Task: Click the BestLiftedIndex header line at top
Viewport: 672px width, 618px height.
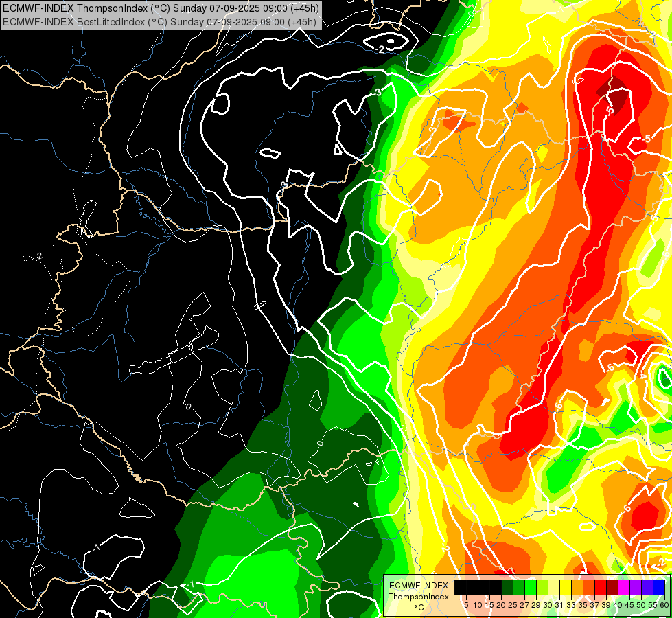Action: (159, 21)
